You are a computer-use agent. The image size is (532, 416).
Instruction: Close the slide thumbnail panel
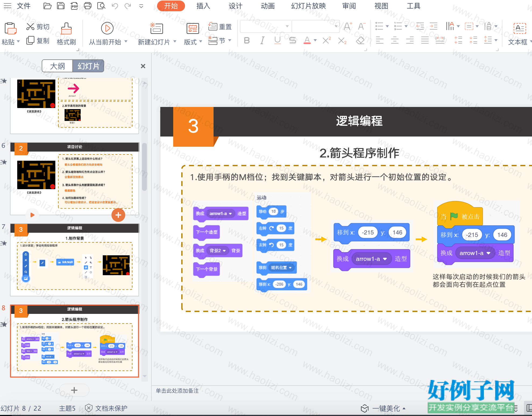[143, 66]
